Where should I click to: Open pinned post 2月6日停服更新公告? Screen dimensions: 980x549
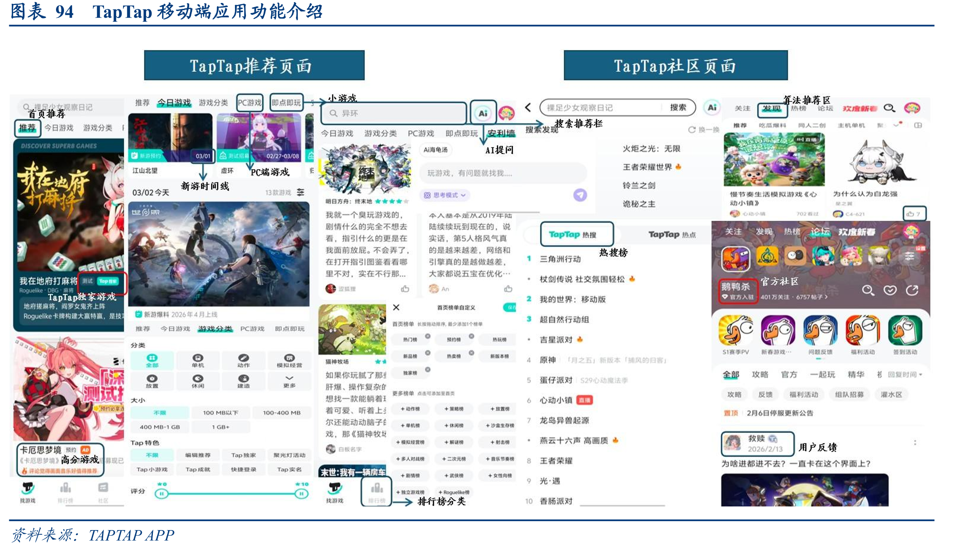[780, 413]
